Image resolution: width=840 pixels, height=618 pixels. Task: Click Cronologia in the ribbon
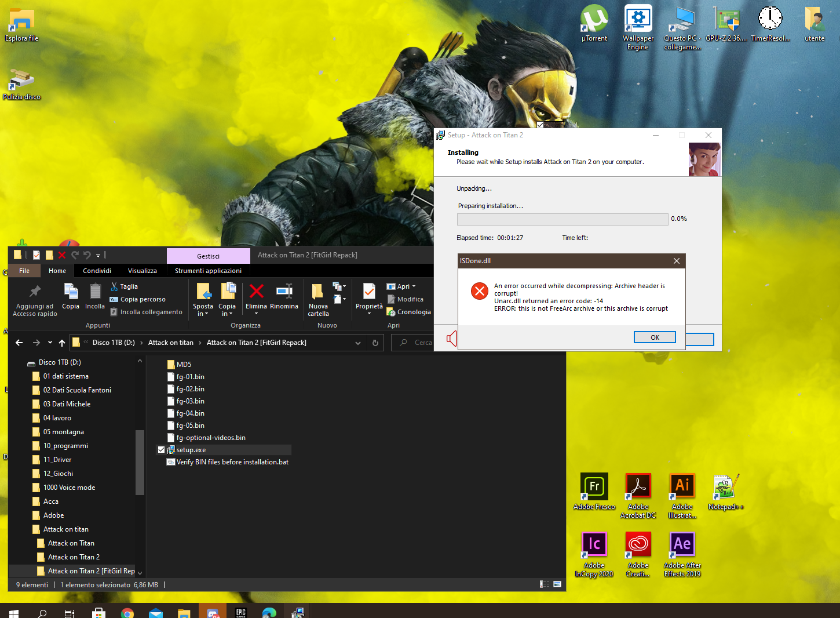coord(409,312)
